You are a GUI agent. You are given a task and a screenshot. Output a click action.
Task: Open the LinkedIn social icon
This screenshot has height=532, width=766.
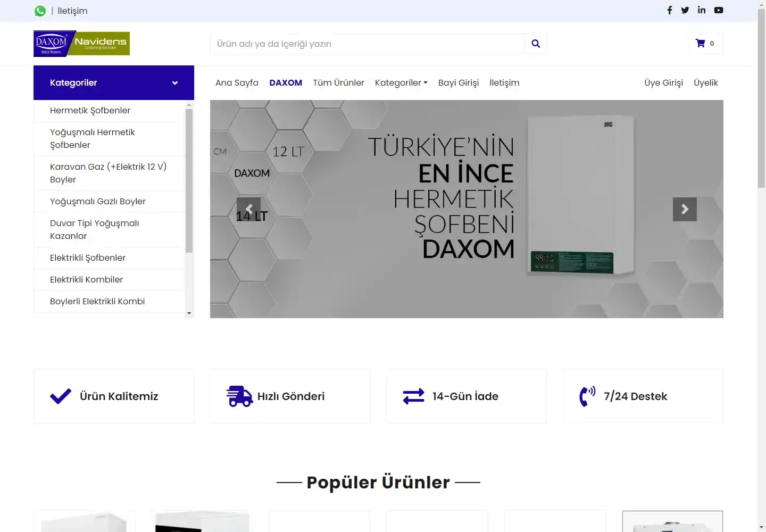click(702, 10)
